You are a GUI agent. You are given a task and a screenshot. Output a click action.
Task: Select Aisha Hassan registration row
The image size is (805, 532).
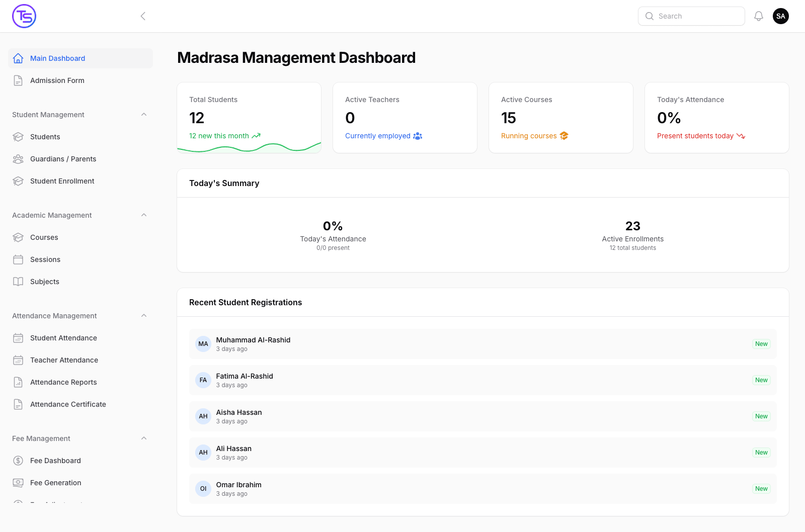(x=483, y=416)
